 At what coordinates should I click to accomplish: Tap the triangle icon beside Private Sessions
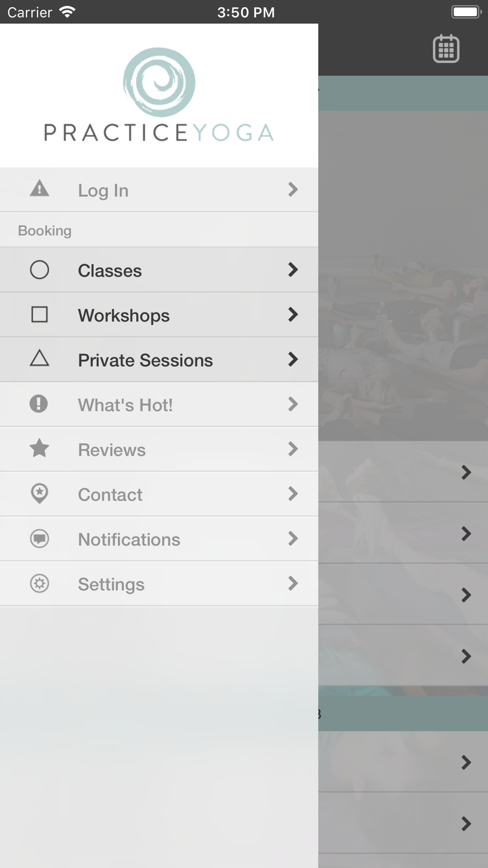[40, 359]
